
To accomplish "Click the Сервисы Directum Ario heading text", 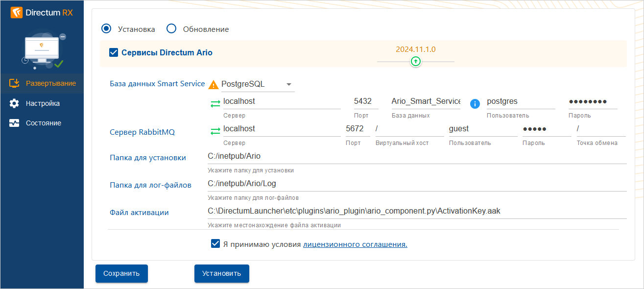I will pyautogui.click(x=167, y=52).
